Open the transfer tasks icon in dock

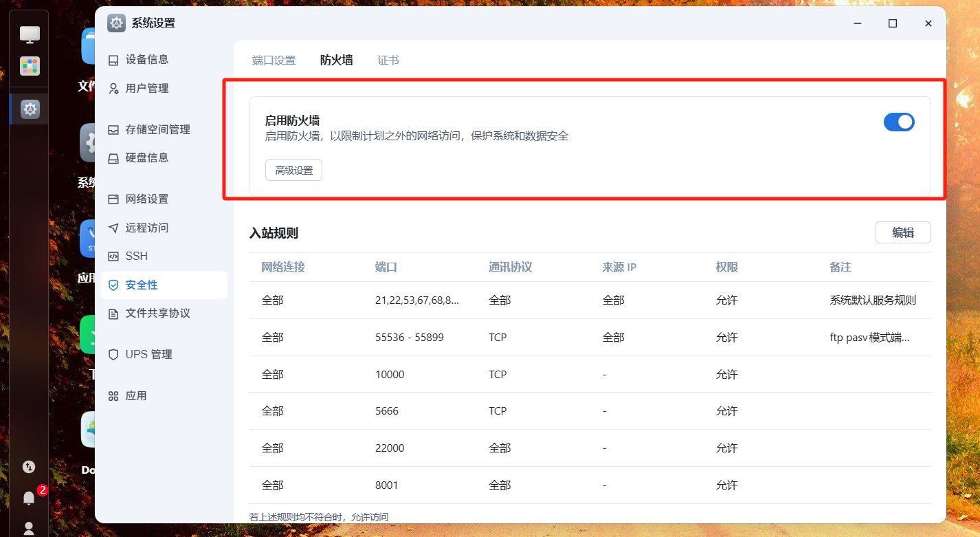click(29, 467)
